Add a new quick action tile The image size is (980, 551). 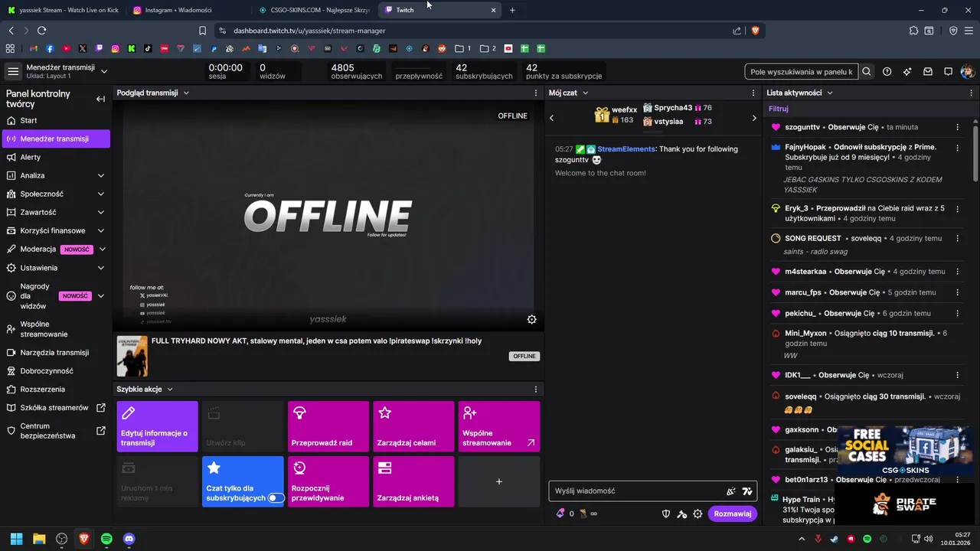499,481
